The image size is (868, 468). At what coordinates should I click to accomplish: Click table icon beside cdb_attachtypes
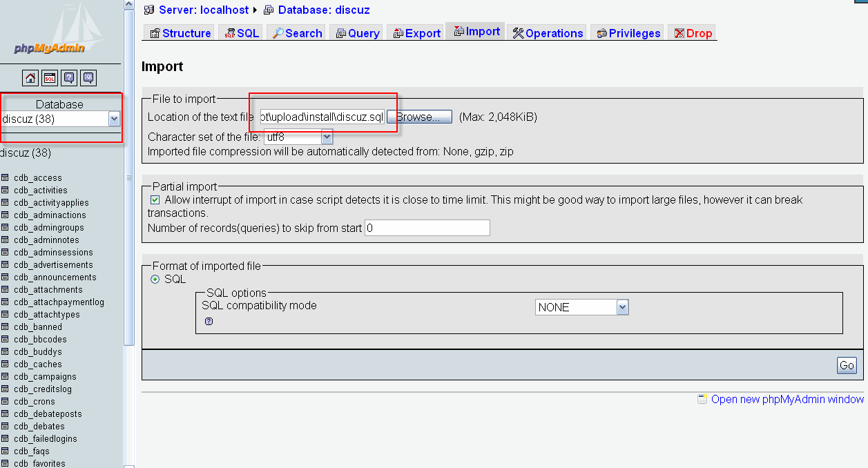coord(5,315)
